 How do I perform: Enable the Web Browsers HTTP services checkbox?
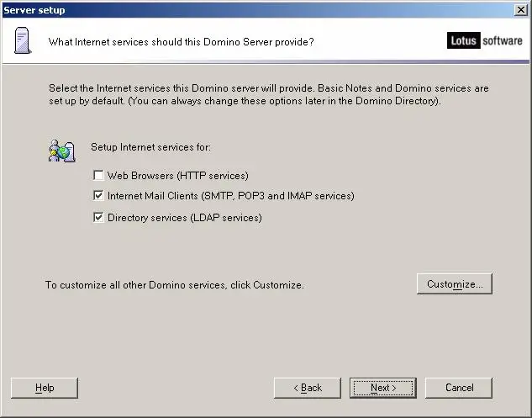click(x=98, y=175)
